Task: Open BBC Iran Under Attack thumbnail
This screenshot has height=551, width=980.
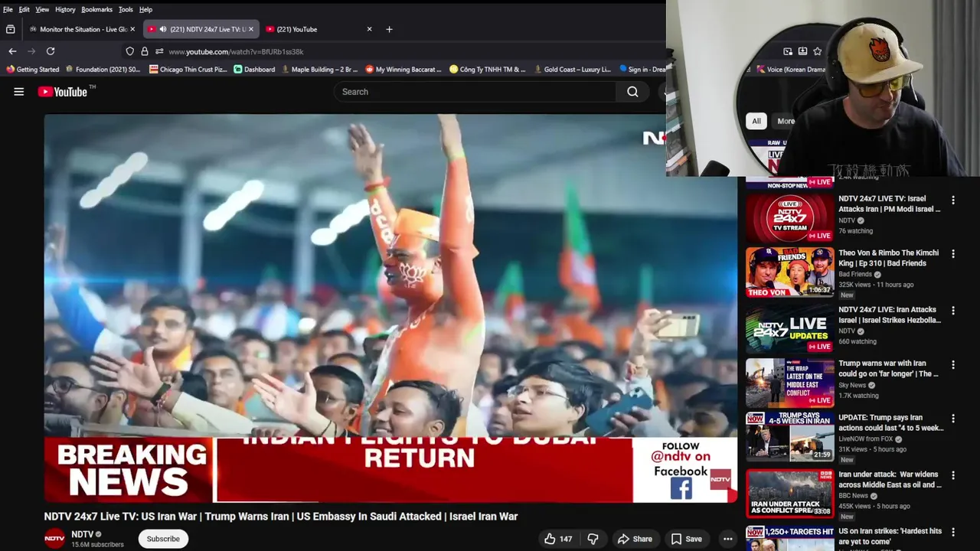Action: click(790, 494)
